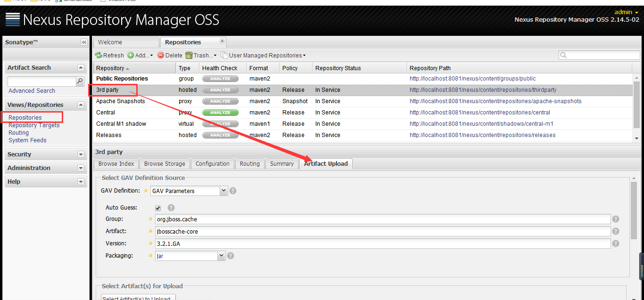Screen dimensions: 644x300
Task: Open the groups/public repository URL
Action: tap(473, 79)
